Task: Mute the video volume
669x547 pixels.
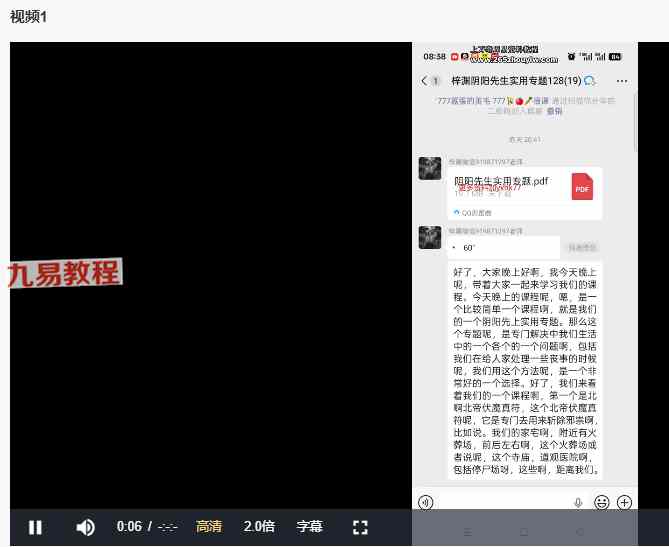Action: pos(86,527)
